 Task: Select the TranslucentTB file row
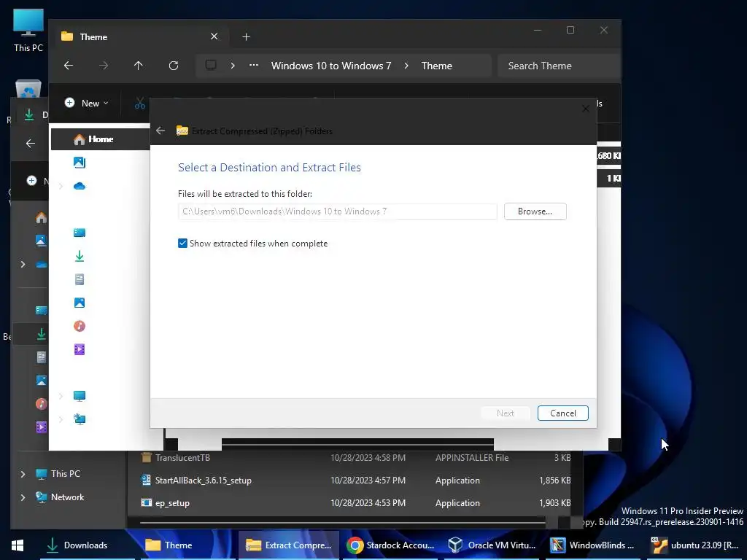tap(355, 458)
